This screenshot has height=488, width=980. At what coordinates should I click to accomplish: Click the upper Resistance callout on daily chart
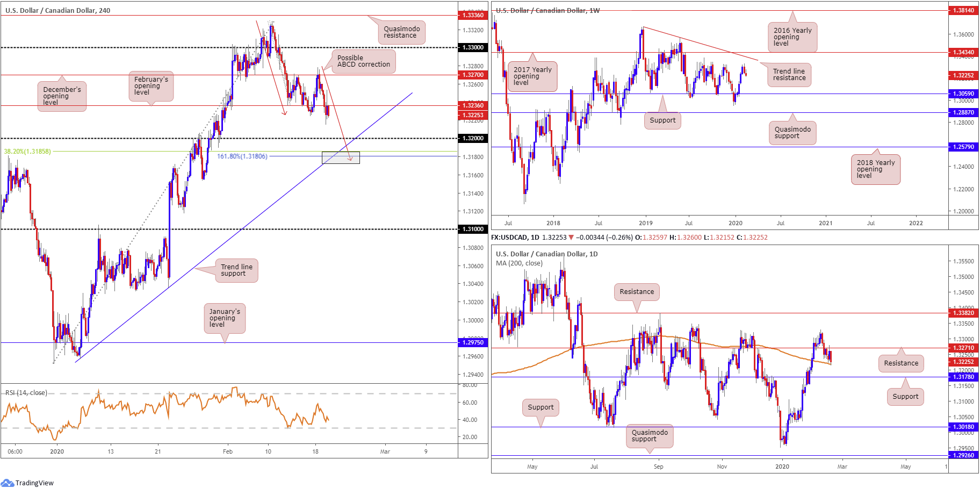click(637, 292)
